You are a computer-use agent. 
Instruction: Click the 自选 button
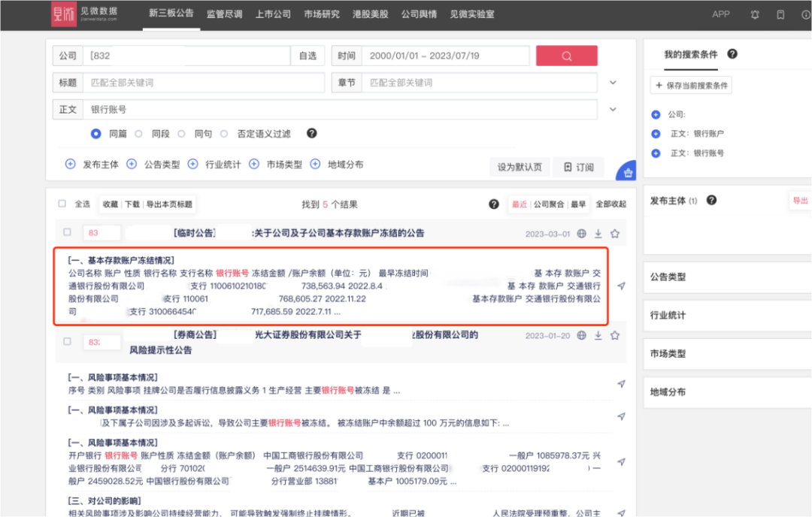coord(308,56)
